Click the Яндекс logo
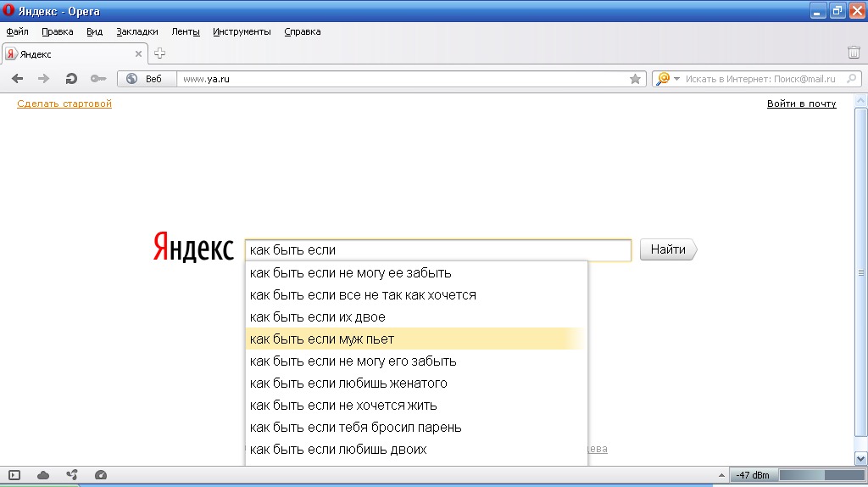Image resolution: width=868 pixels, height=487 pixels. pos(193,248)
